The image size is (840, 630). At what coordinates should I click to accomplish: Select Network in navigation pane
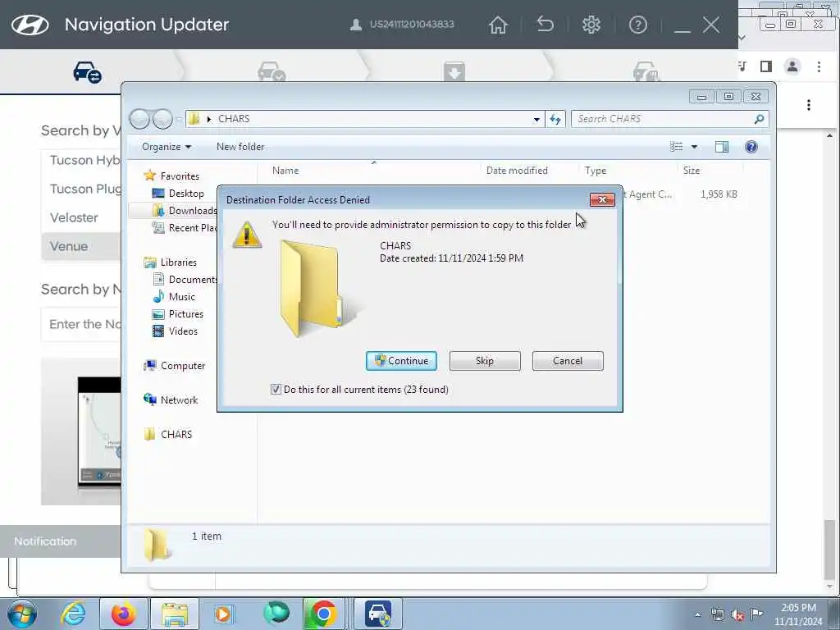(171, 400)
